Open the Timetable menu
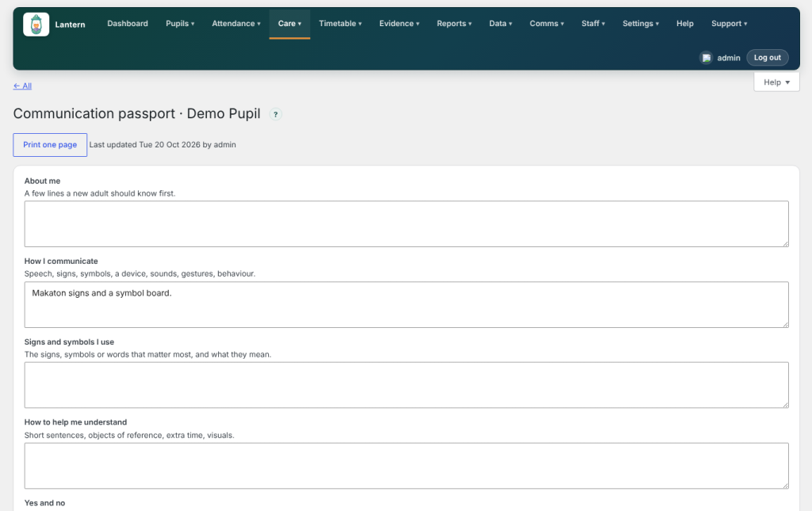812x511 pixels. coord(340,24)
